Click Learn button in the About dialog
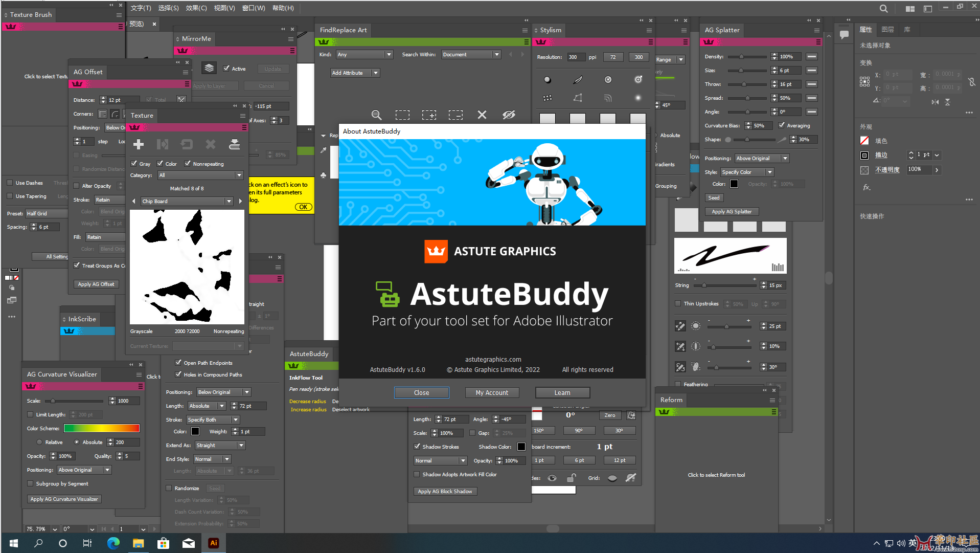Image resolution: width=980 pixels, height=553 pixels. tap(562, 392)
